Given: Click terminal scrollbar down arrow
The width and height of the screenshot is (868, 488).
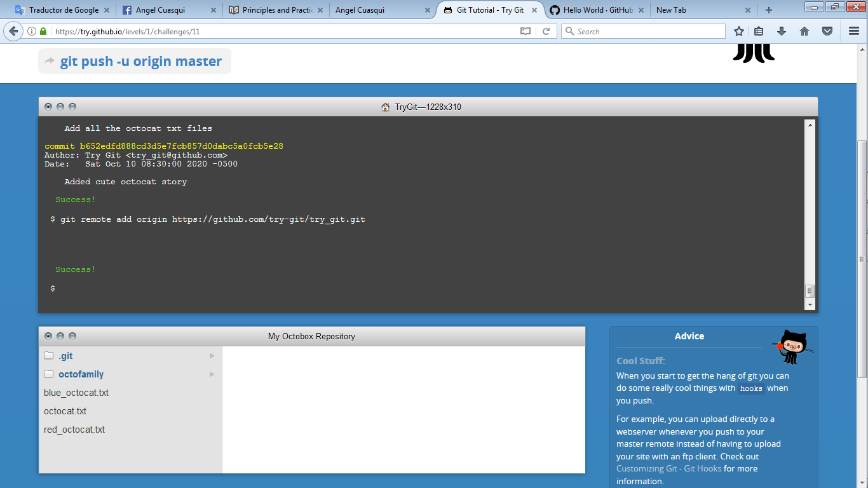Looking at the screenshot, I should point(810,305).
